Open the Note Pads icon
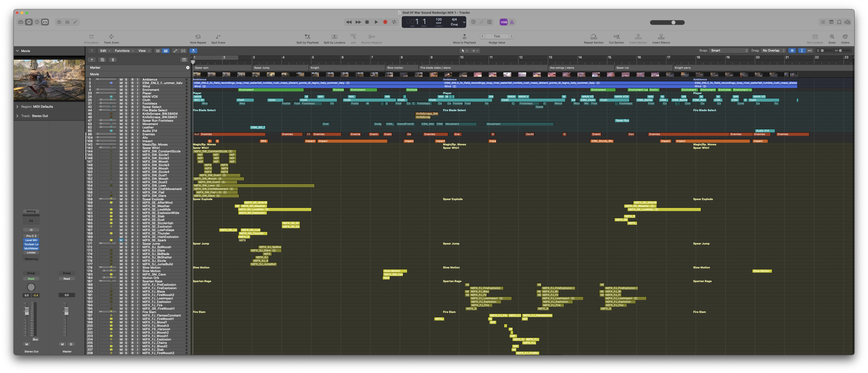868x373 pixels. point(831,22)
